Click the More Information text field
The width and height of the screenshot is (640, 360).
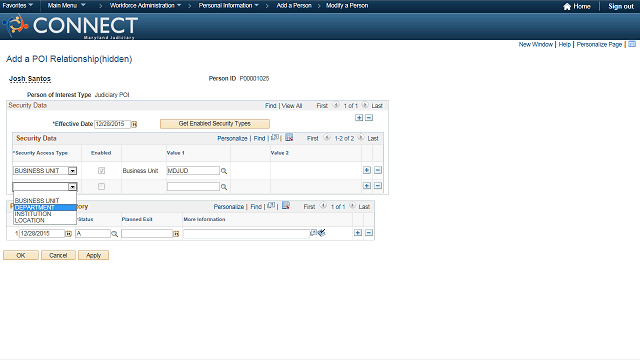(247, 233)
